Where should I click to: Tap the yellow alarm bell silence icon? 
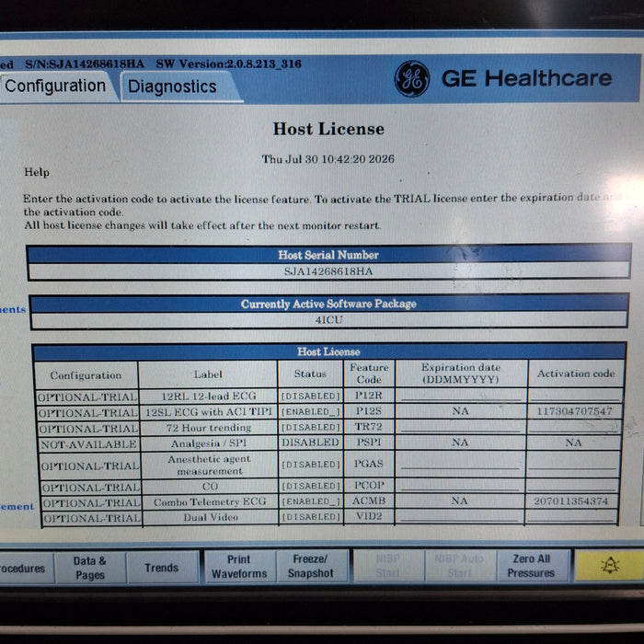coord(609,566)
